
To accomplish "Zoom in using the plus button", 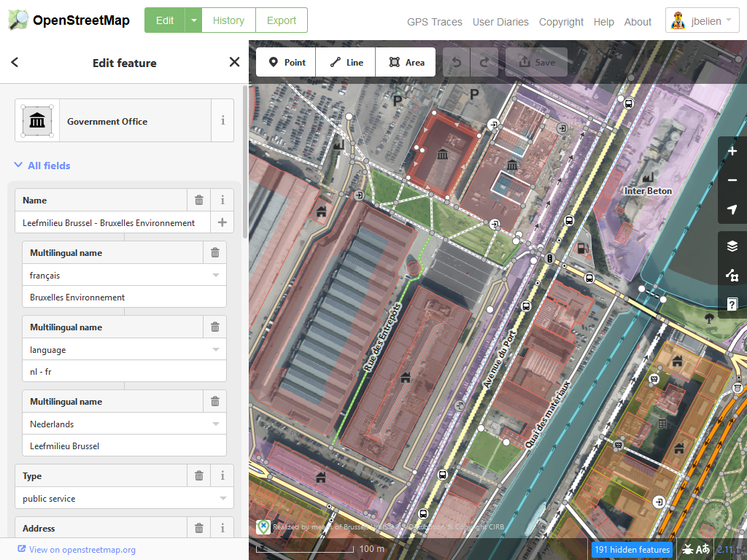I will 732,152.
